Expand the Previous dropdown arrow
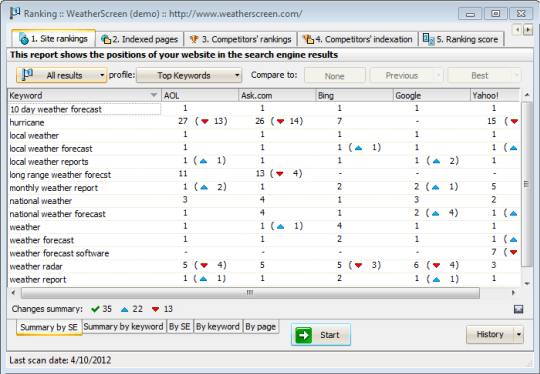Viewport: 540px width, 374px height. pos(438,75)
